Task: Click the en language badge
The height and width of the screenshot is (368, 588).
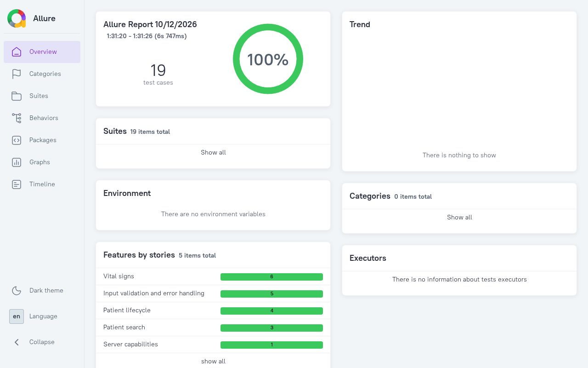Action: pos(17,316)
